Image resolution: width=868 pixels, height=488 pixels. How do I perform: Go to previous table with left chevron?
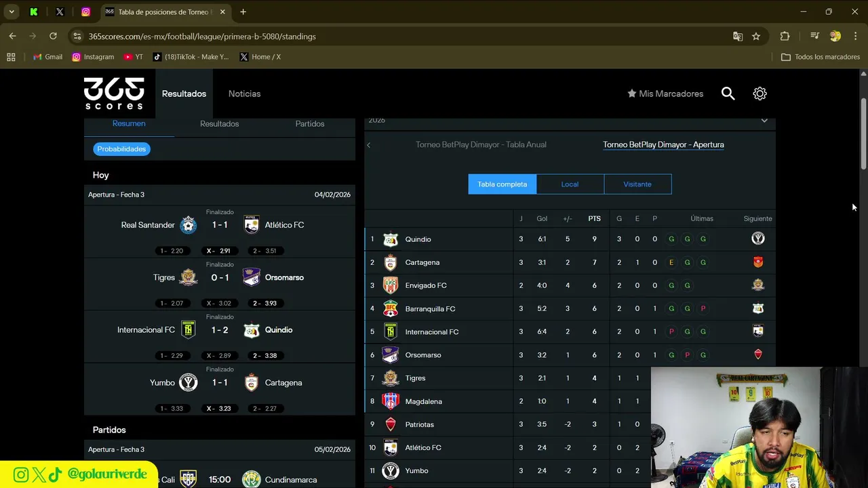coord(369,145)
